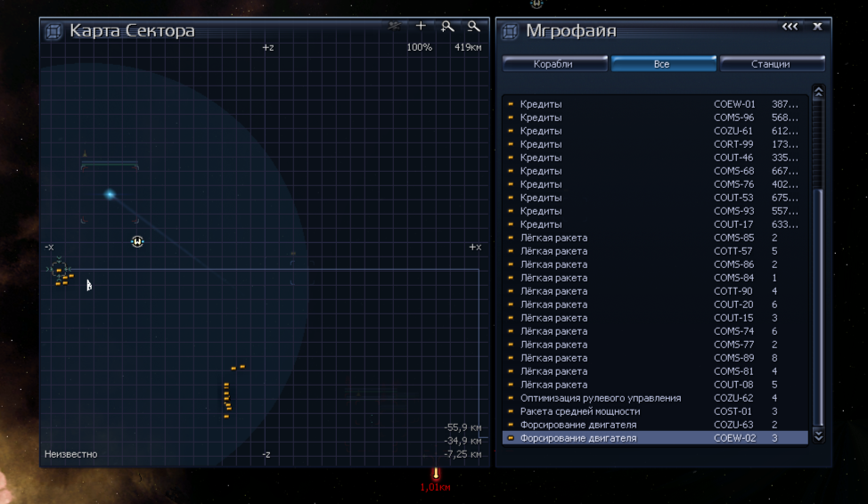Select the Кредиты row COMS-76

(655, 183)
